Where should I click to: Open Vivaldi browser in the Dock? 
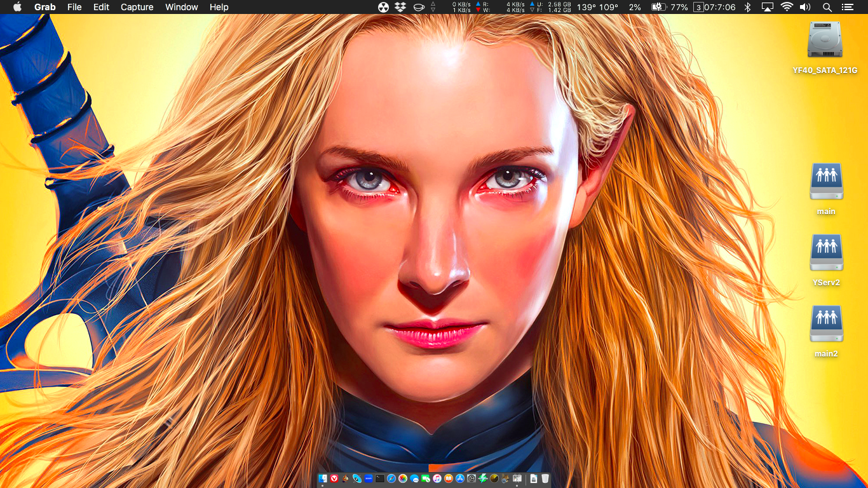pos(334,478)
